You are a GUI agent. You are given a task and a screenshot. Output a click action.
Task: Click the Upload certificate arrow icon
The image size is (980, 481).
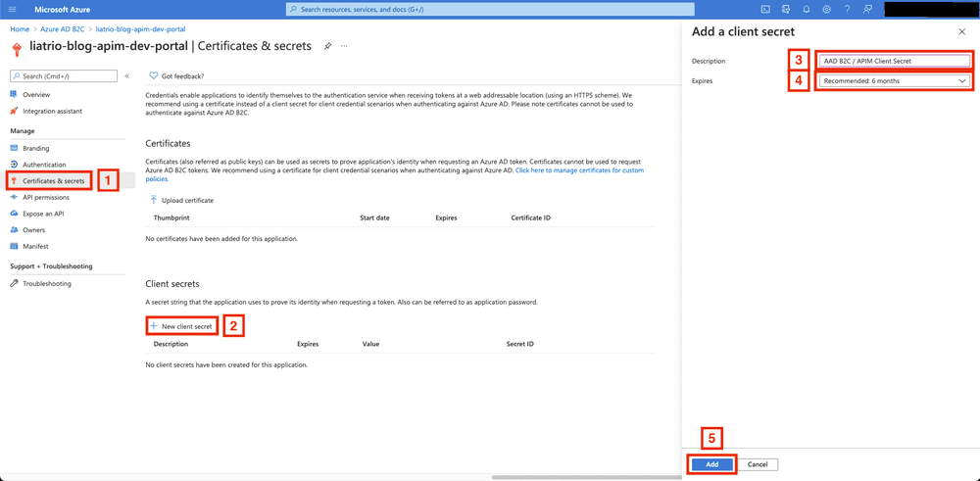tap(153, 200)
